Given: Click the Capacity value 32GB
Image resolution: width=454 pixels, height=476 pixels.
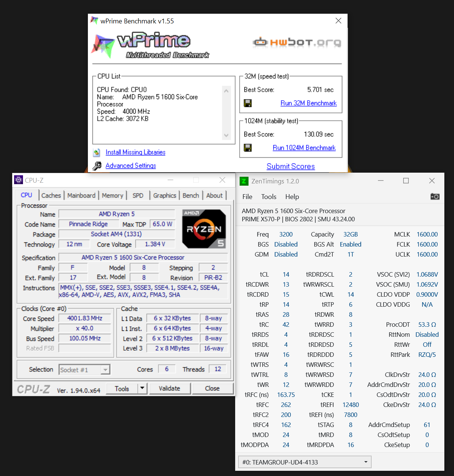Looking at the screenshot, I should click(351, 234).
